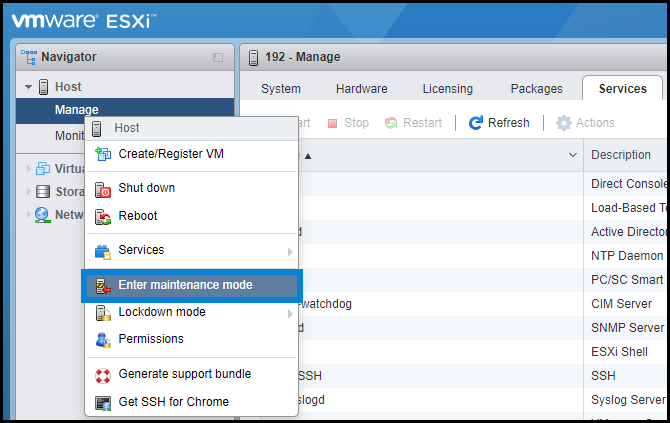
Task: Sort by the Description column header
Action: click(x=620, y=155)
